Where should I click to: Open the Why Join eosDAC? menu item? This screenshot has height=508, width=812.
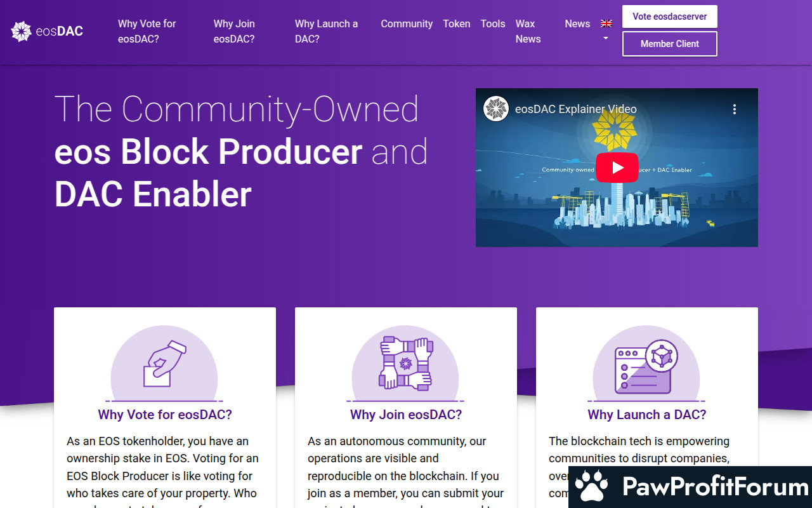tap(234, 31)
